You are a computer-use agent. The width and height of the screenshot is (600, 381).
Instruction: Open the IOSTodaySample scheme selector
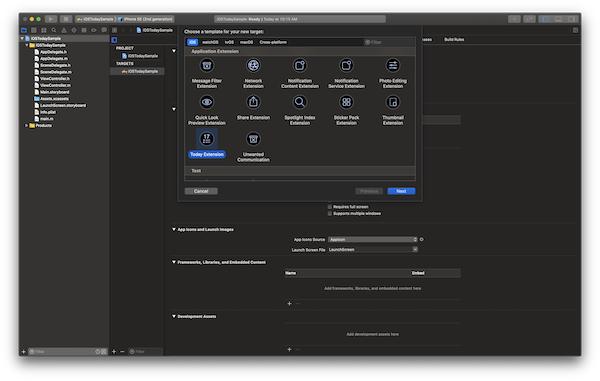click(95, 19)
